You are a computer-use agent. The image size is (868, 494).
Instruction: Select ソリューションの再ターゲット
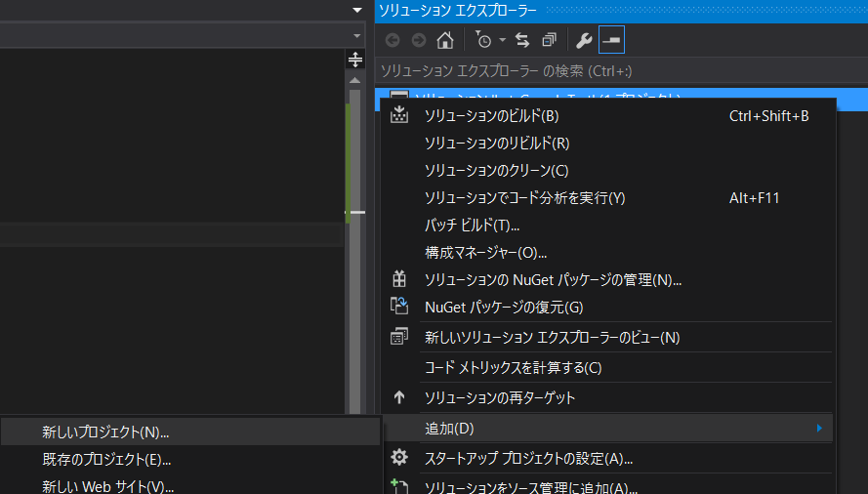tap(607, 397)
